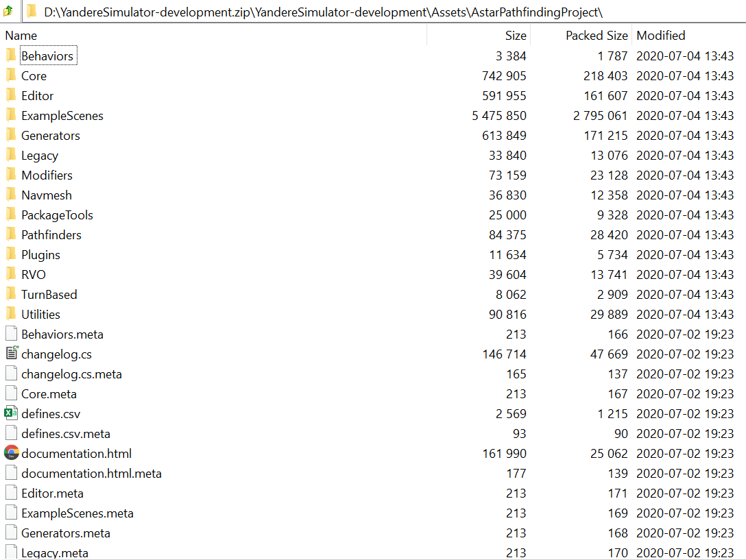Click the documentation.html packed size 25 062
Image resolution: width=746 pixels, height=560 pixels.
(x=608, y=454)
